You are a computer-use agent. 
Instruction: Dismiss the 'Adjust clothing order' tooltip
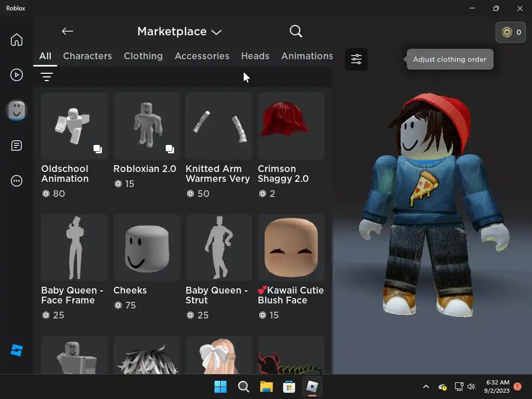(449, 59)
